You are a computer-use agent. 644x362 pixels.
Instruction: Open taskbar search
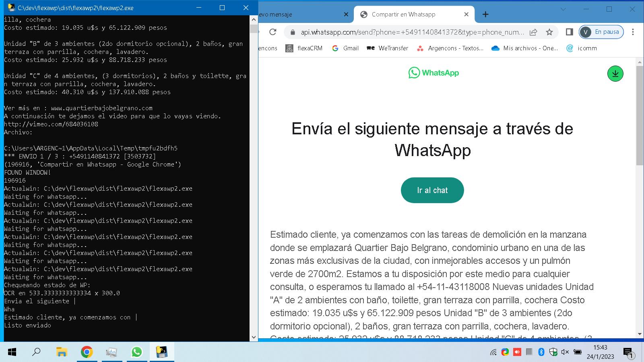click(x=36, y=352)
